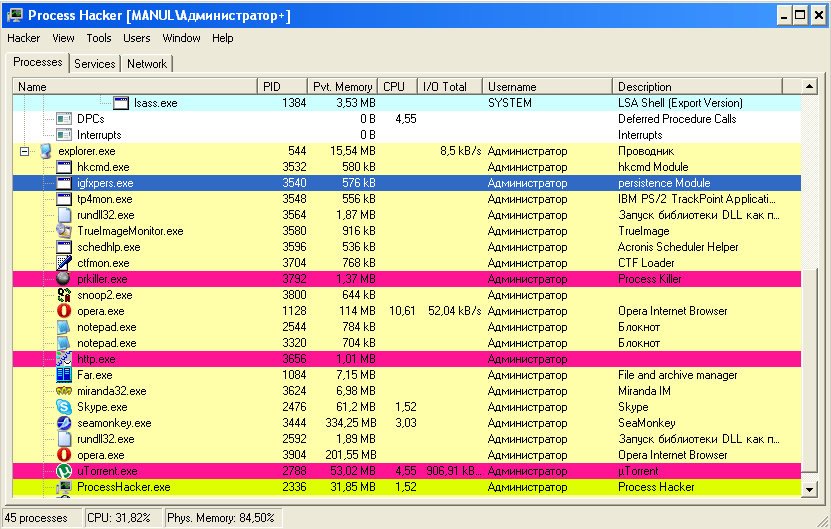The height and width of the screenshot is (529, 831).
Task: Click the opera.exe icon with PID 1128
Action: pyautogui.click(x=64, y=311)
